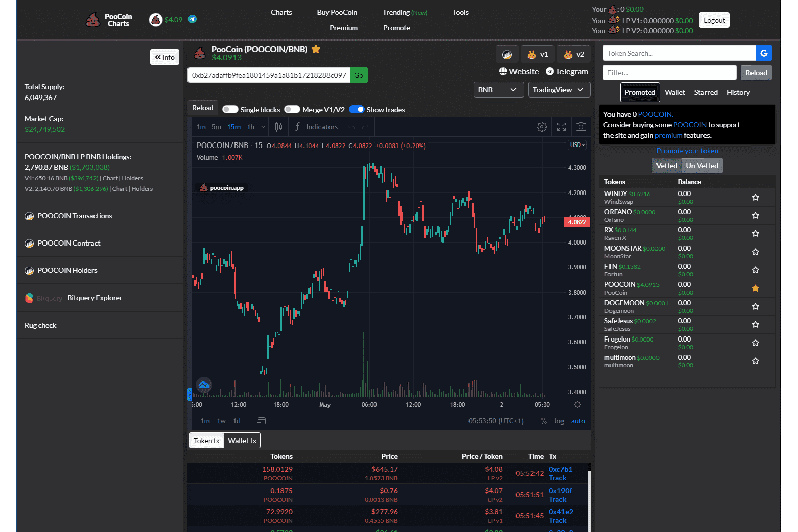The width and height of the screenshot is (798, 532).
Task: Disable the Show trades toggle
Action: pyautogui.click(x=357, y=110)
